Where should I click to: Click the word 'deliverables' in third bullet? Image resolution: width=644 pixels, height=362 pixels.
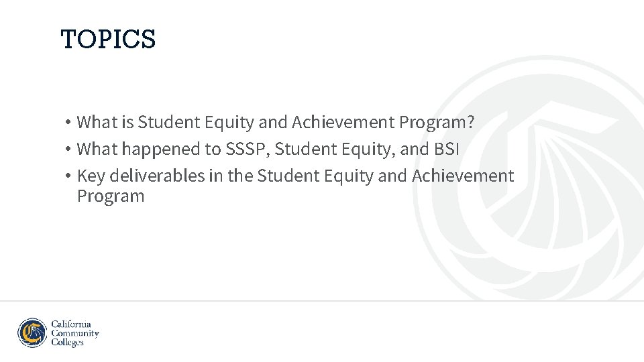click(x=157, y=176)
